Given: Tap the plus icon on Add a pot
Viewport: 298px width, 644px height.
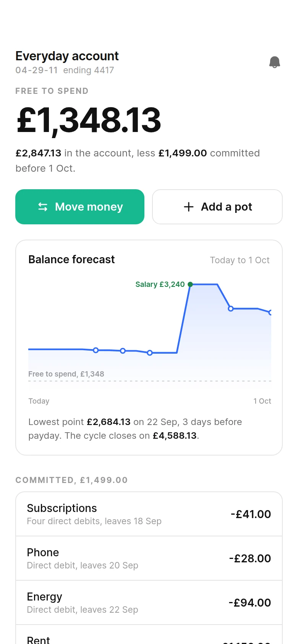Looking at the screenshot, I should coord(189,207).
